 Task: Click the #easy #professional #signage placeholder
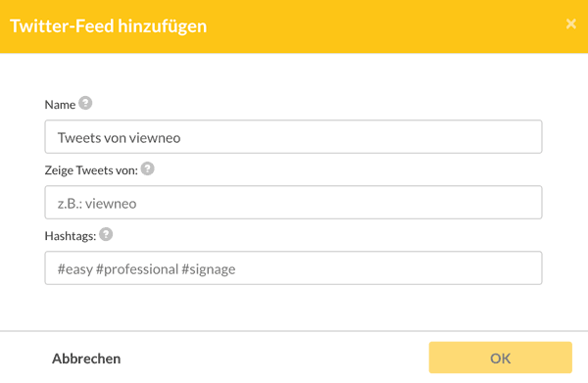point(146,269)
